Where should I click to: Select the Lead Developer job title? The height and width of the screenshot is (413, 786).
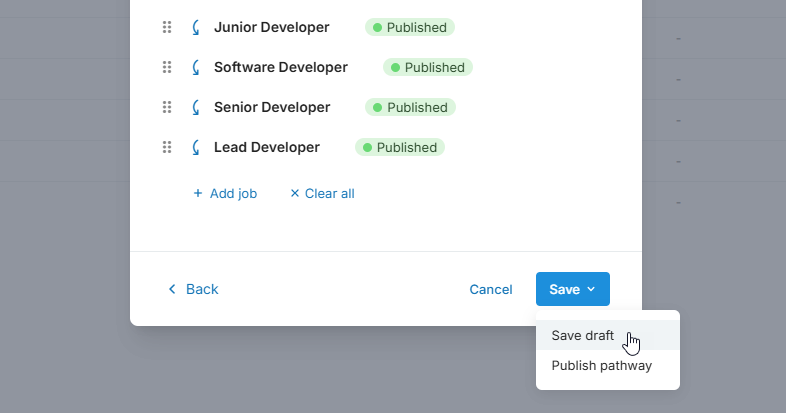[267, 147]
